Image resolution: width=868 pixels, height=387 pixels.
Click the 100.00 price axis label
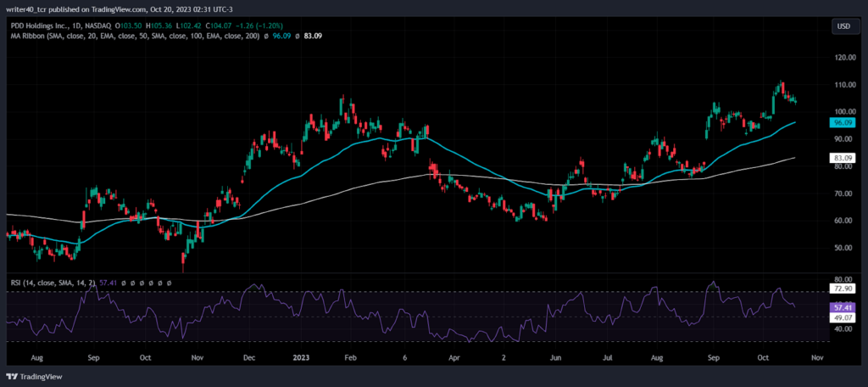(x=843, y=112)
